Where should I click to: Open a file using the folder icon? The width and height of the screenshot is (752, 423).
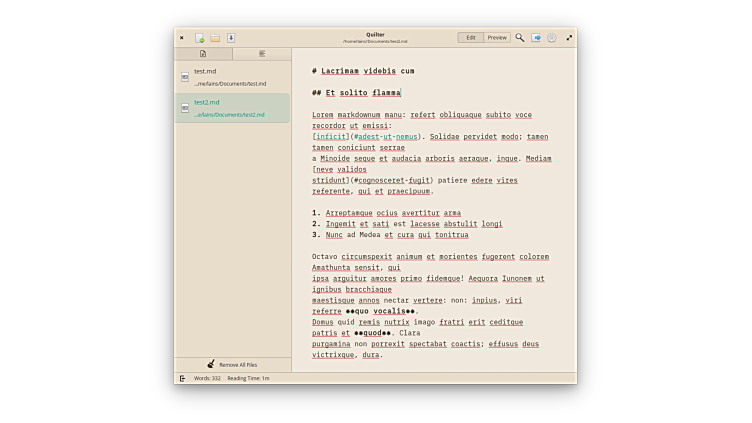pyautogui.click(x=215, y=38)
